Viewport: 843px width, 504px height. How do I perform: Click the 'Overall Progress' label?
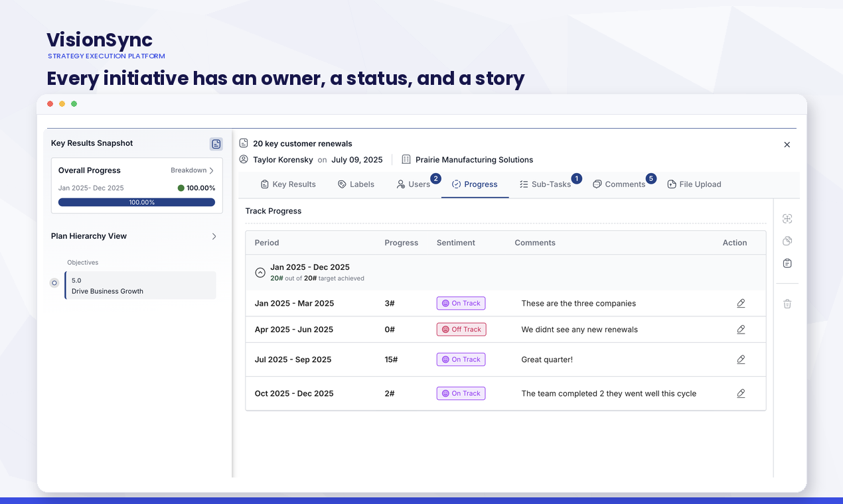point(90,170)
